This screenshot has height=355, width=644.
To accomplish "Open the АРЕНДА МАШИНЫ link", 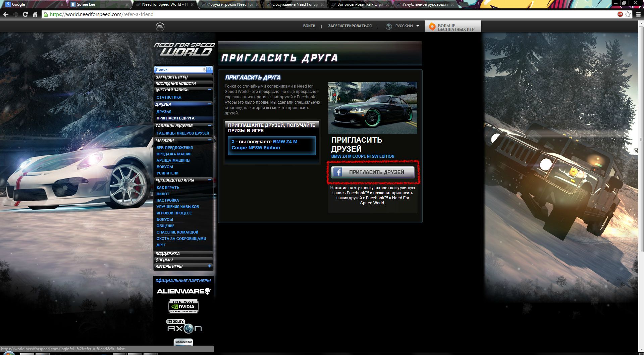I will [173, 160].
